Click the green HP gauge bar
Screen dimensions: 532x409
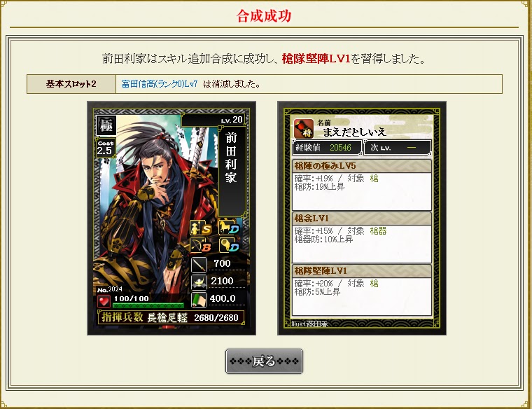148,305
